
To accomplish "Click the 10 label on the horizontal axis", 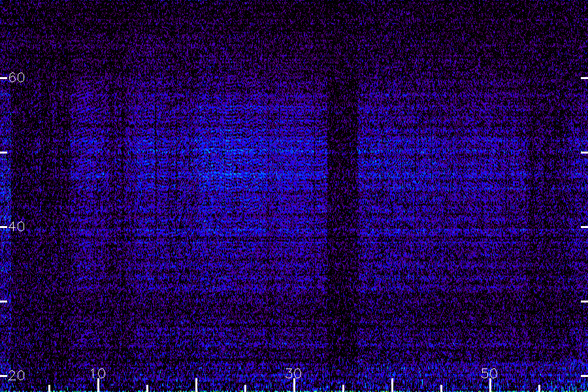I will [98, 373].
